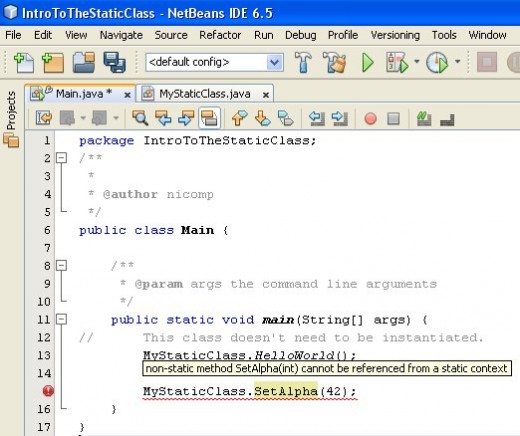Open the default config combo box
This screenshot has height=436, width=520.
coord(214,62)
